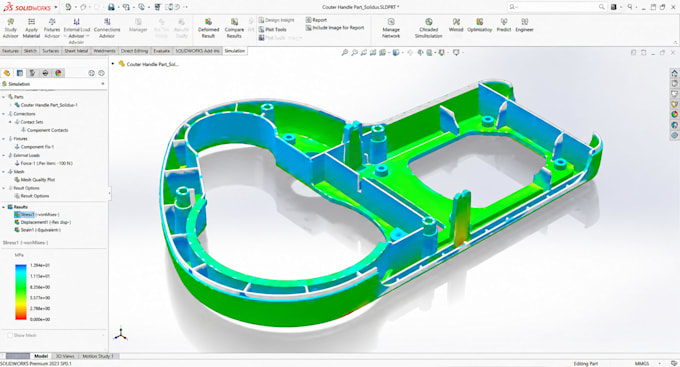This screenshot has height=367, width=680.
Task: Switch to the Features tab
Action: [10, 51]
